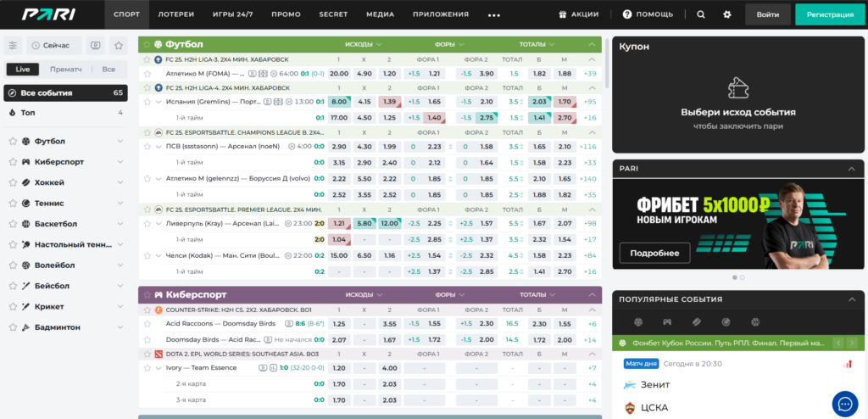The width and height of the screenshot is (868, 419).
Task: Open match tracker icon for Испания (Gremlins)
Action: click(278, 102)
